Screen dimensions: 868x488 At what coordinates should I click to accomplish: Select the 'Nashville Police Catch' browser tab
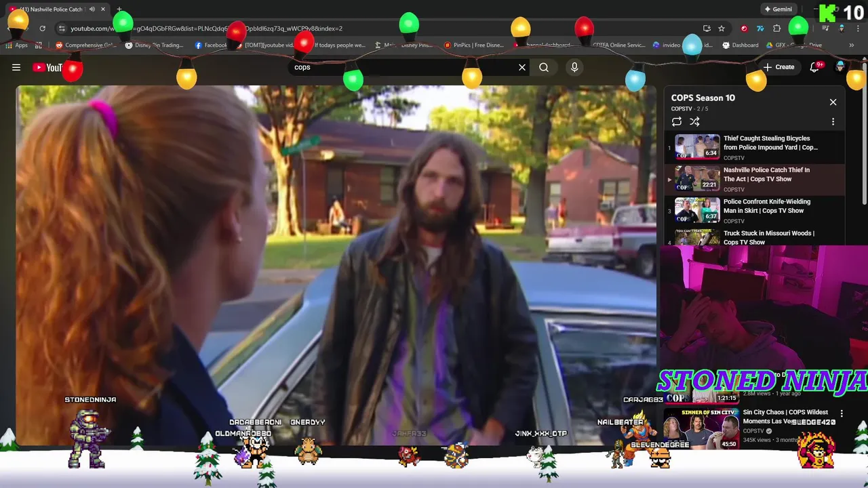point(57,9)
